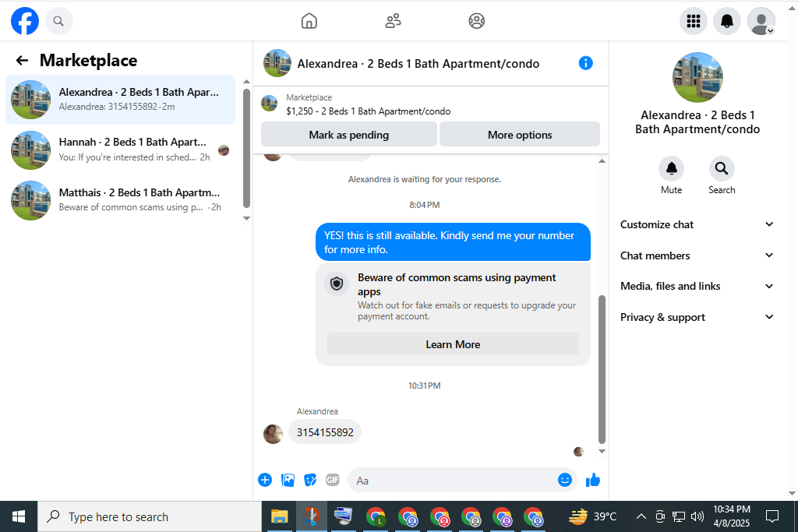Click the More options button
Viewport: 798px width, 532px height.
pos(520,135)
